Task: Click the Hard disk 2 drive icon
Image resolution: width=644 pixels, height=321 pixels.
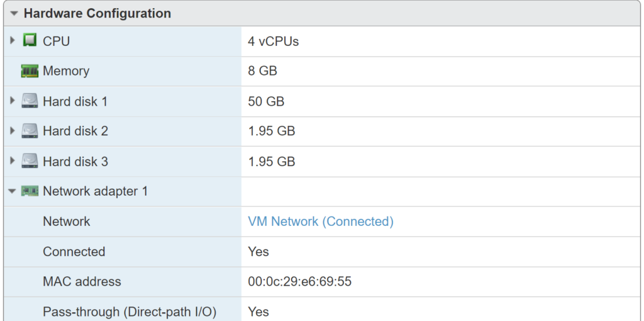Action: point(30,131)
